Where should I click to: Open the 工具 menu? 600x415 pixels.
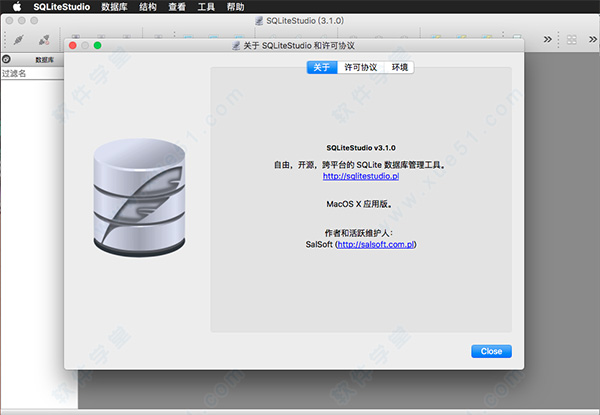click(x=206, y=7)
